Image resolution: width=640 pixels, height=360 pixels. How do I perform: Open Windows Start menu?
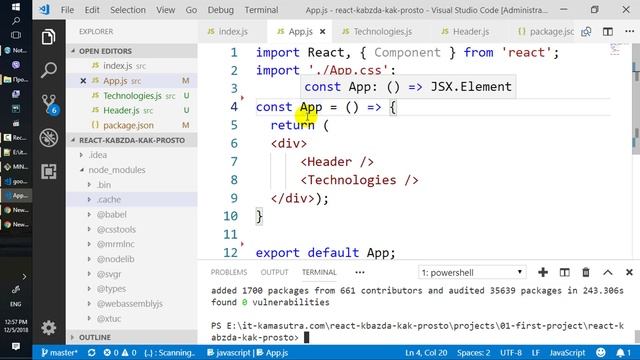point(16,7)
